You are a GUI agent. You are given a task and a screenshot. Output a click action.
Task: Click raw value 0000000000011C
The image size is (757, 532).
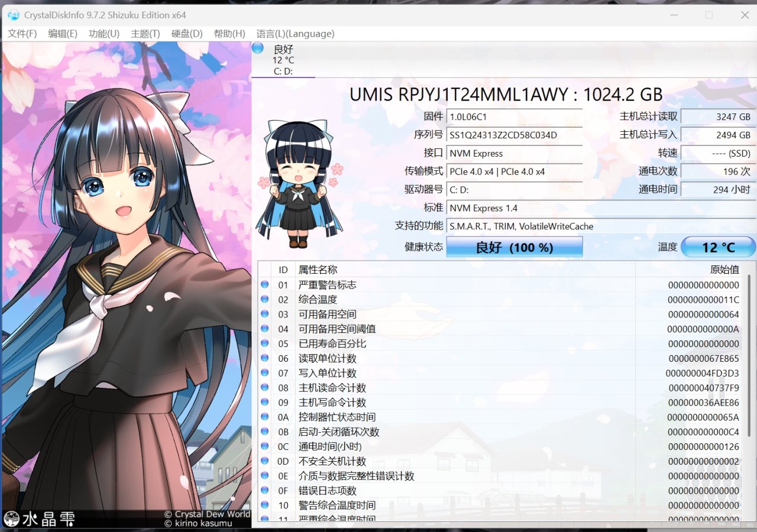coord(704,299)
